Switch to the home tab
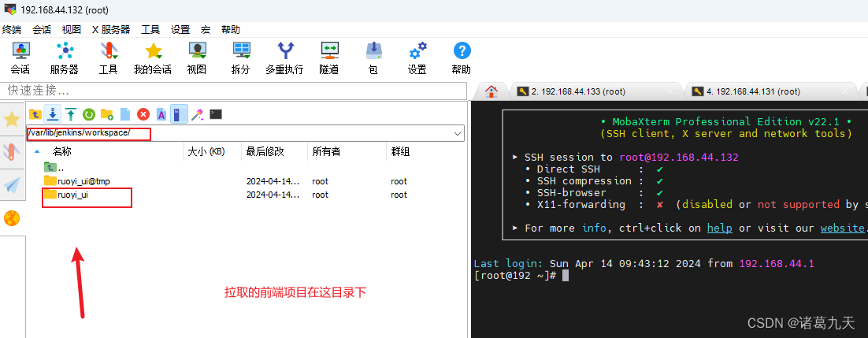The image size is (868, 338). pyautogui.click(x=491, y=91)
